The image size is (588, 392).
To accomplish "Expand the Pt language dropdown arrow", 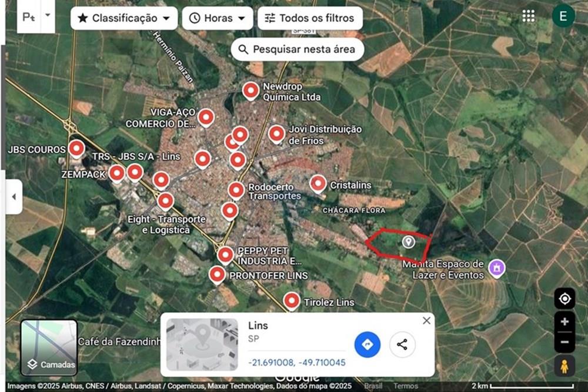I will point(48,15).
